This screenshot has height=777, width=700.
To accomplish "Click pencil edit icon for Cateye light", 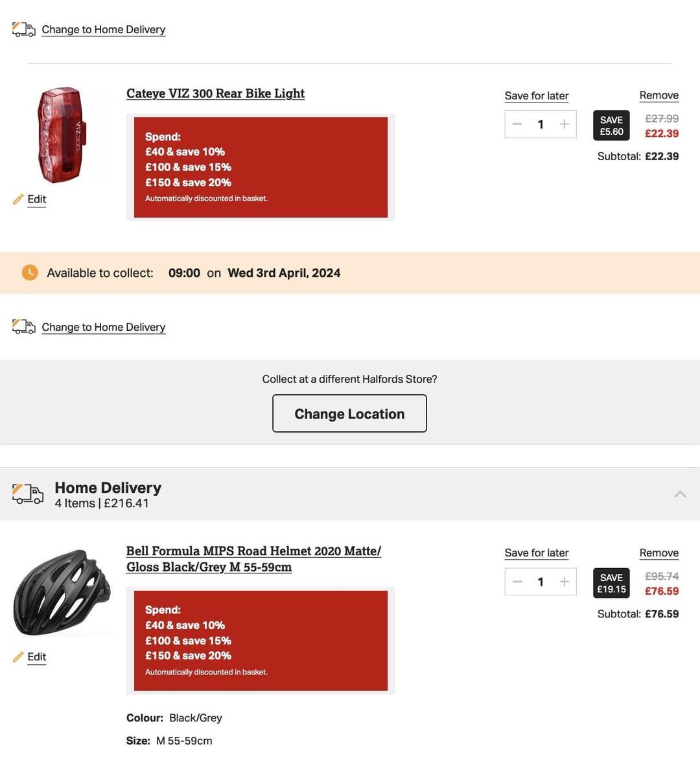I will click(x=18, y=199).
